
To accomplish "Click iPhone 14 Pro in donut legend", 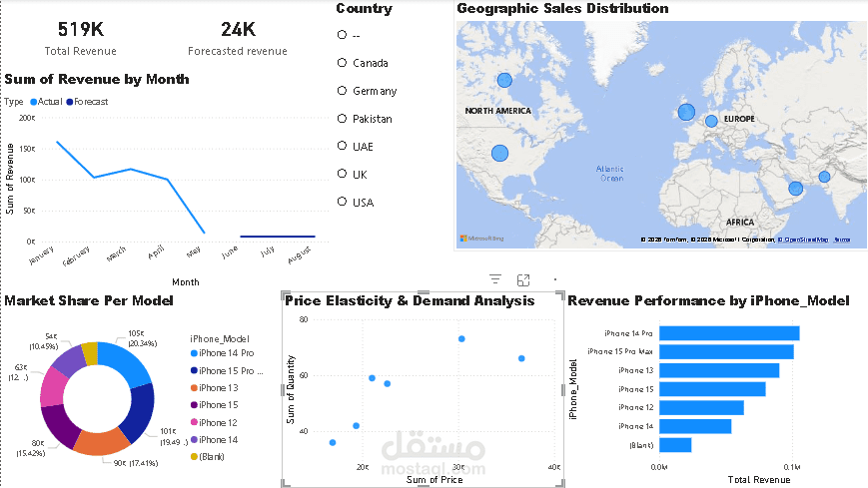I will [222, 353].
